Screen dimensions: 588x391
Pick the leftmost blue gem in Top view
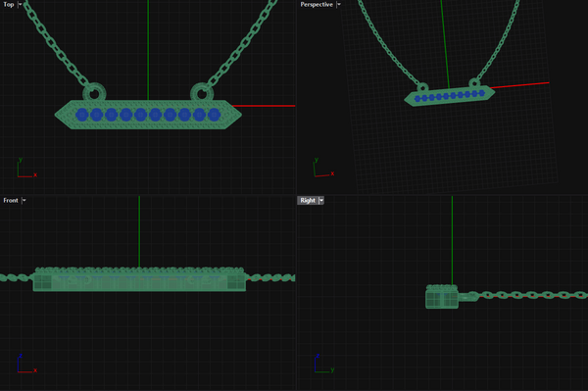tap(82, 115)
